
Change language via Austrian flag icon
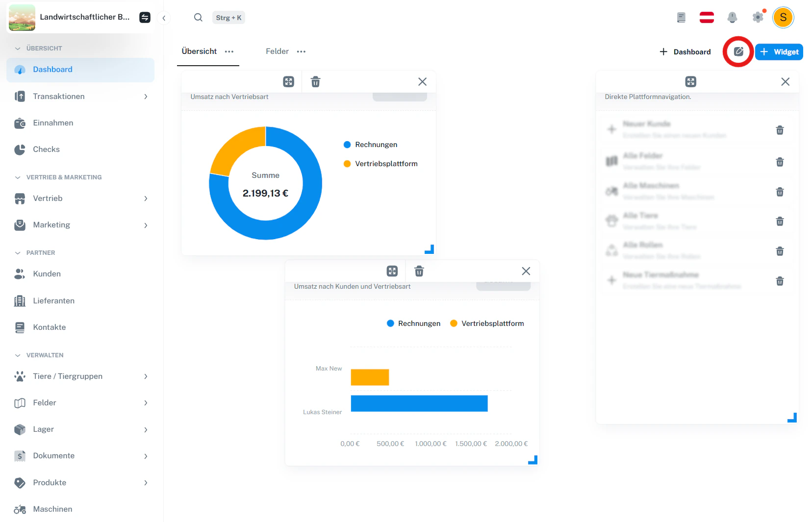(707, 18)
